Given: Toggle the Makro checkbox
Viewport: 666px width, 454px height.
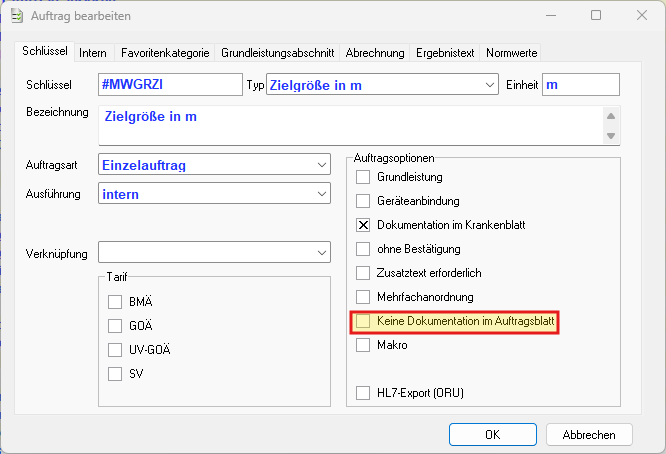Looking at the screenshot, I should click(x=364, y=345).
